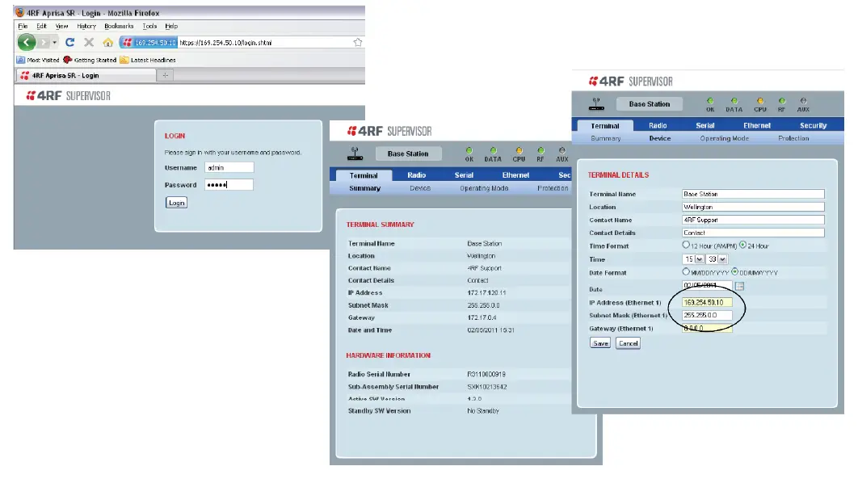Viewport: 858px width, 504px height.
Task: Select the 24 Hour time format
Action: 742,245
